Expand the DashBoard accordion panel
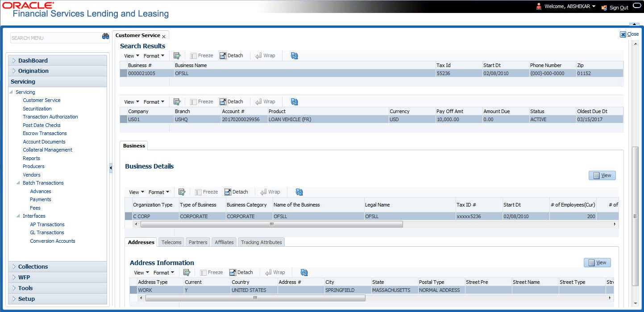 [58, 60]
